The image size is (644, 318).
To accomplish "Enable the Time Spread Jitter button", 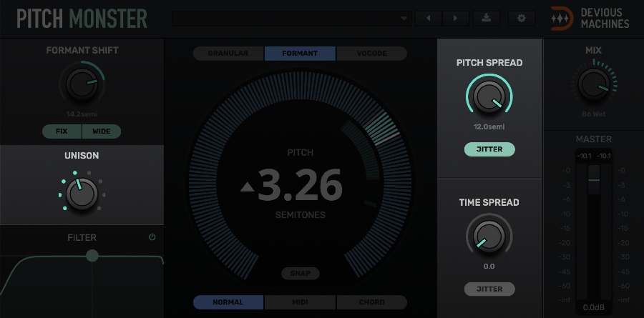I will [489, 289].
